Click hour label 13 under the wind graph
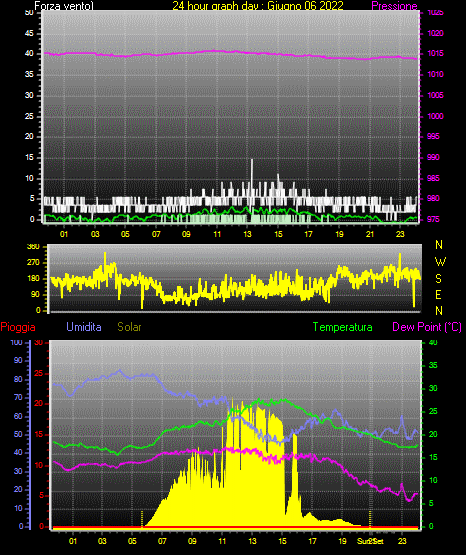 (x=247, y=234)
